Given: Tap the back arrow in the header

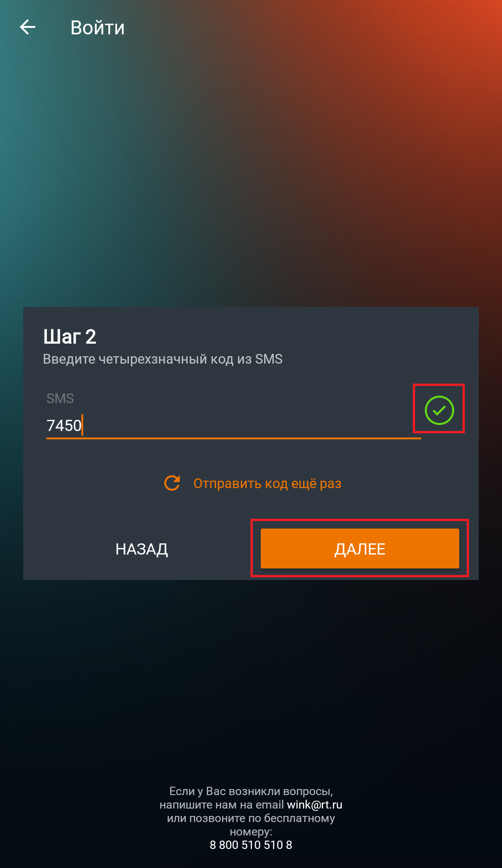Looking at the screenshot, I should [27, 27].
